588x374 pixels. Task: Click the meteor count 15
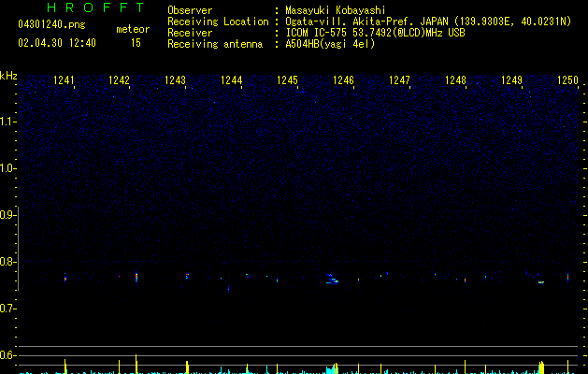point(136,43)
